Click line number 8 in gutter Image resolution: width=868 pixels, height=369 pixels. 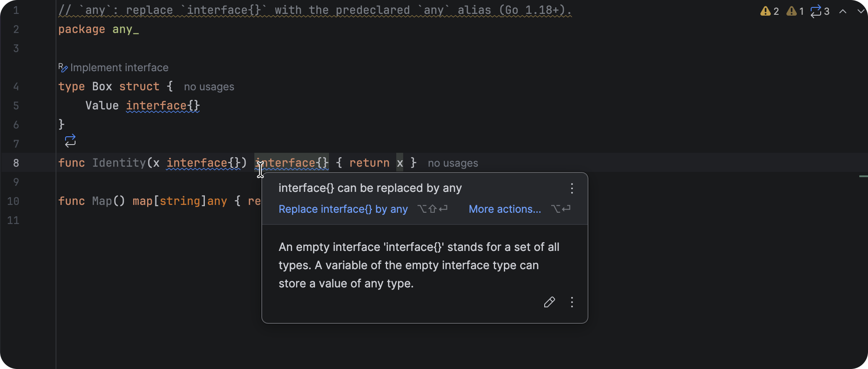pos(16,163)
